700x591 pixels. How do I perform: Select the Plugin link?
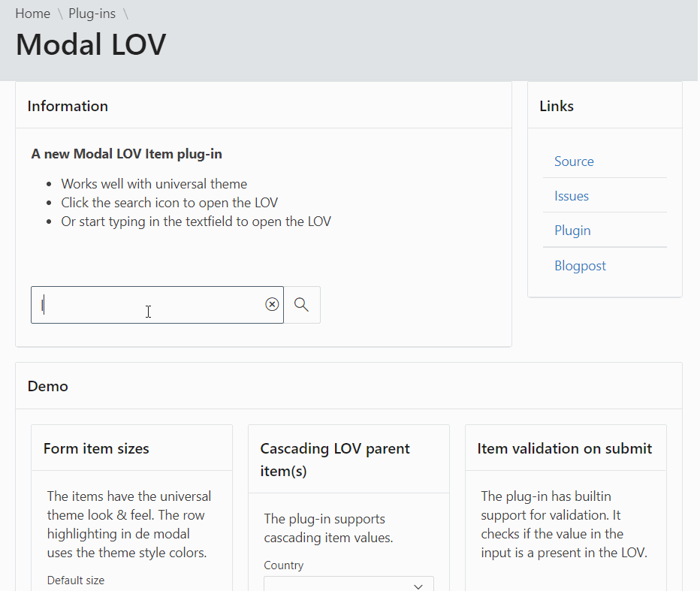pyautogui.click(x=572, y=231)
